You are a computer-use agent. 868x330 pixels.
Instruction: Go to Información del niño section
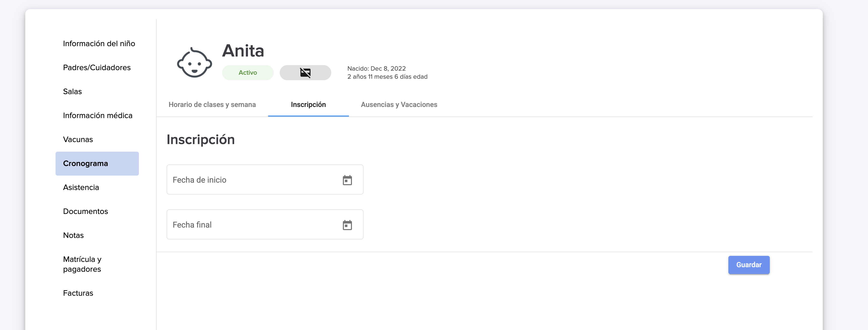pyautogui.click(x=99, y=44)
